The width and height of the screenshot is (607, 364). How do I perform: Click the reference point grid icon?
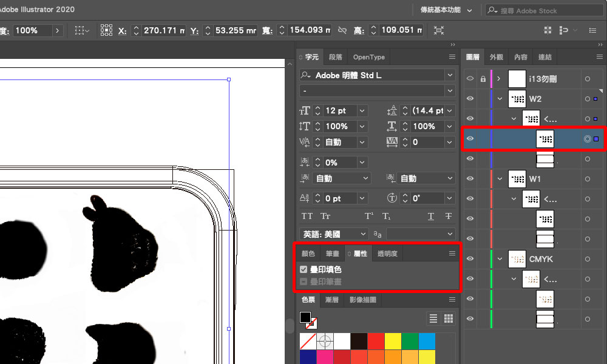click(x=107, y=30)
